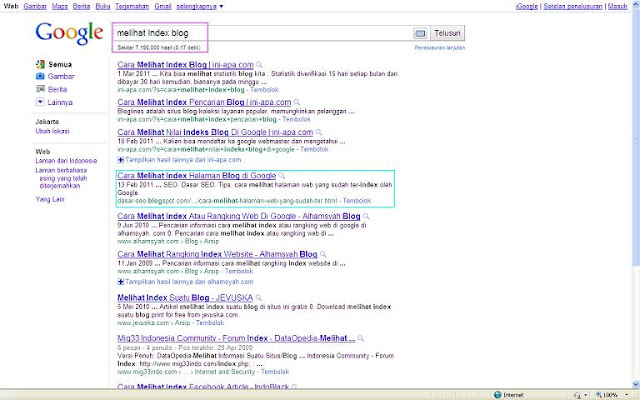640x400 pixels.
Task: Expand 'Tampilkan hasil lainnya dari alhamsyah.com' plus icon
Action: (x=121, y=282)
